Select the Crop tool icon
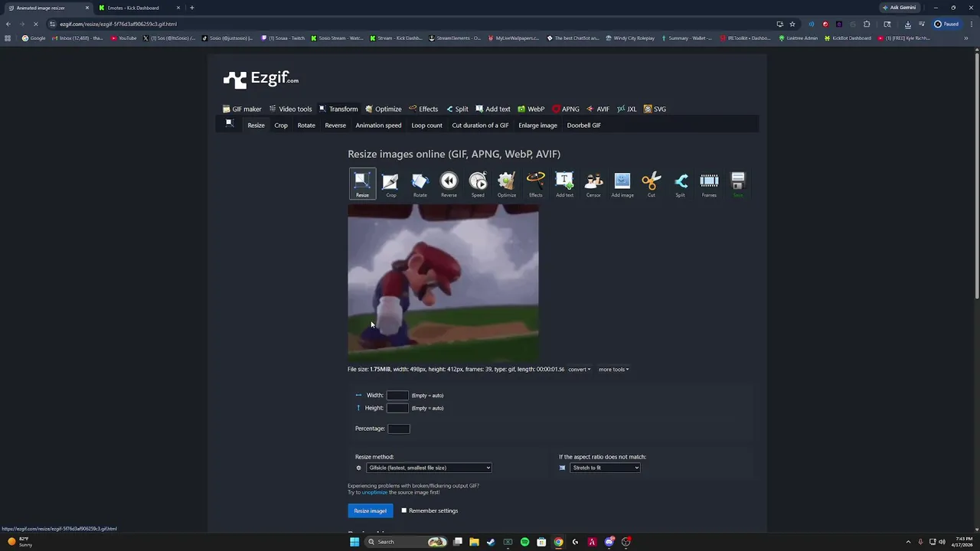 coord(390,184)
